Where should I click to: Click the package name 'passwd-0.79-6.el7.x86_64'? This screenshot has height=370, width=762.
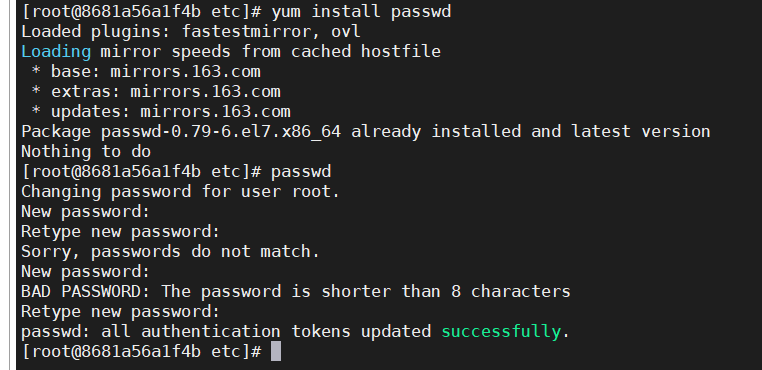221,132
